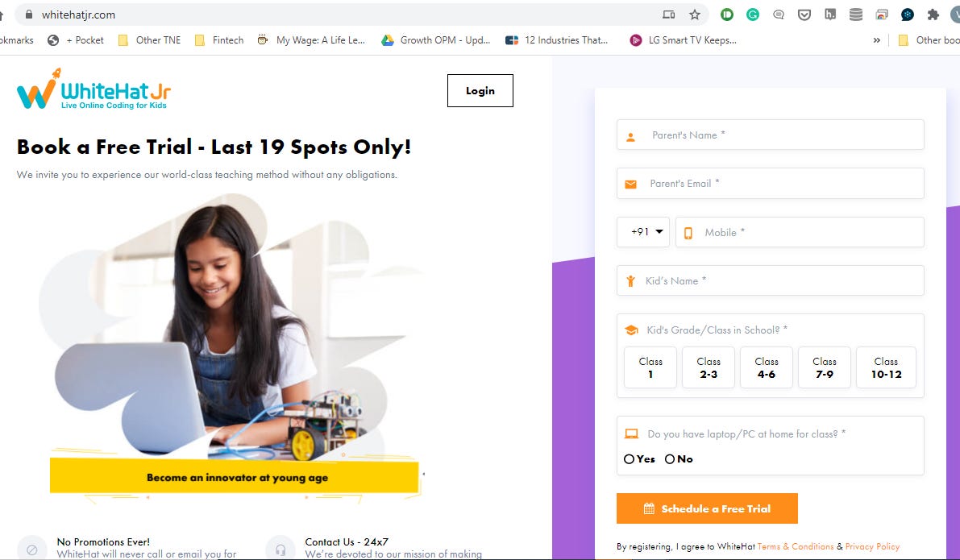Click the Parent's Email input field

click(771, 184)
